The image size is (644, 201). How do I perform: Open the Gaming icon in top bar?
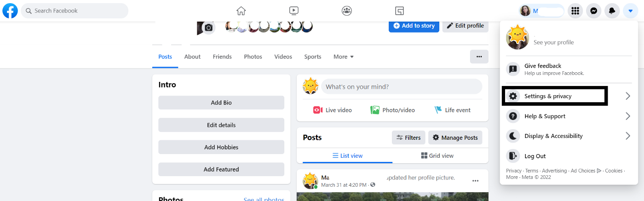(399, 11)
